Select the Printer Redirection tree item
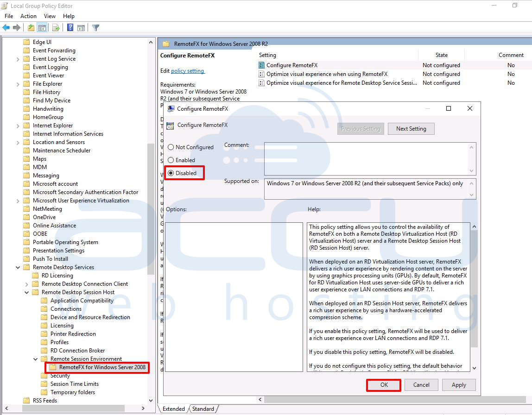Screen dimensions: 532x415 [x=73, y=334]
